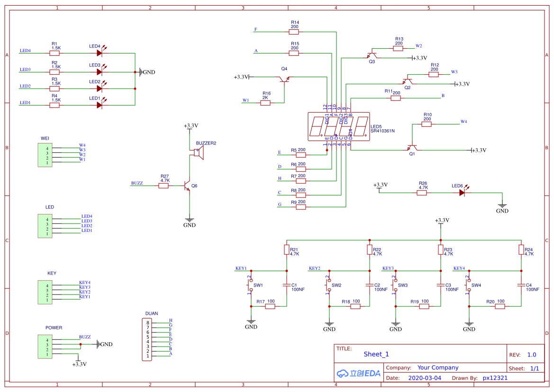Select transistor Q3 symbol
This screenshot has width=554, height=392.
coord(372,55)
